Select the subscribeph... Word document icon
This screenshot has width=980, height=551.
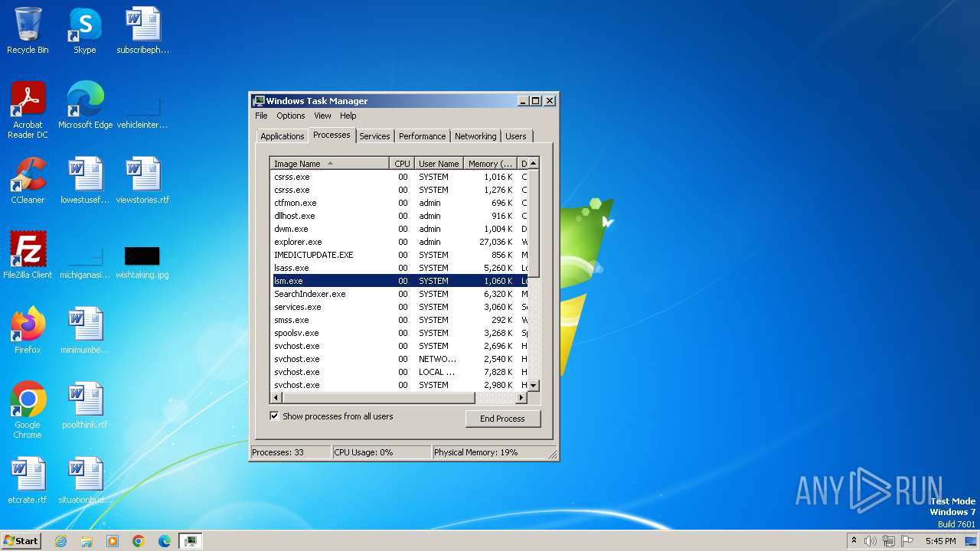point(142,31)
